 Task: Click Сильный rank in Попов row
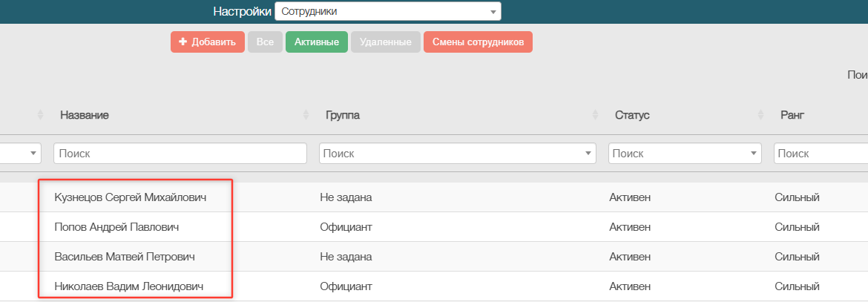point(797,227)
